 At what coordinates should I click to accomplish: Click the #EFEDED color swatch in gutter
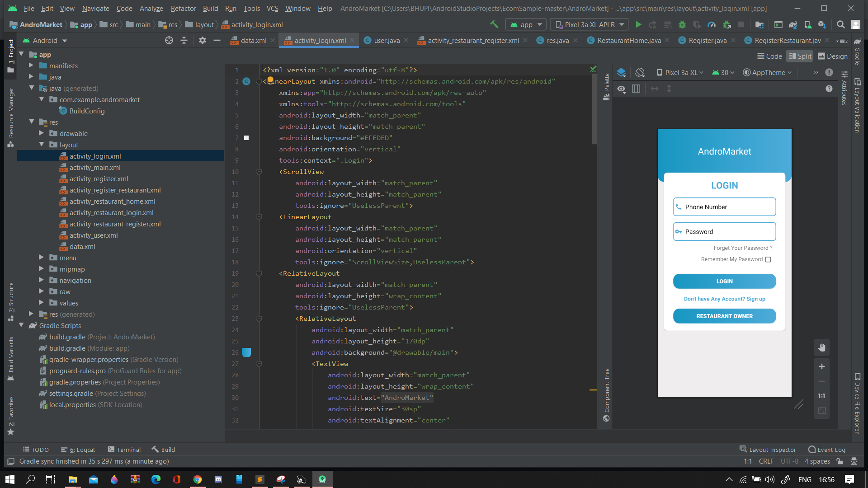[x=246, y=138]
